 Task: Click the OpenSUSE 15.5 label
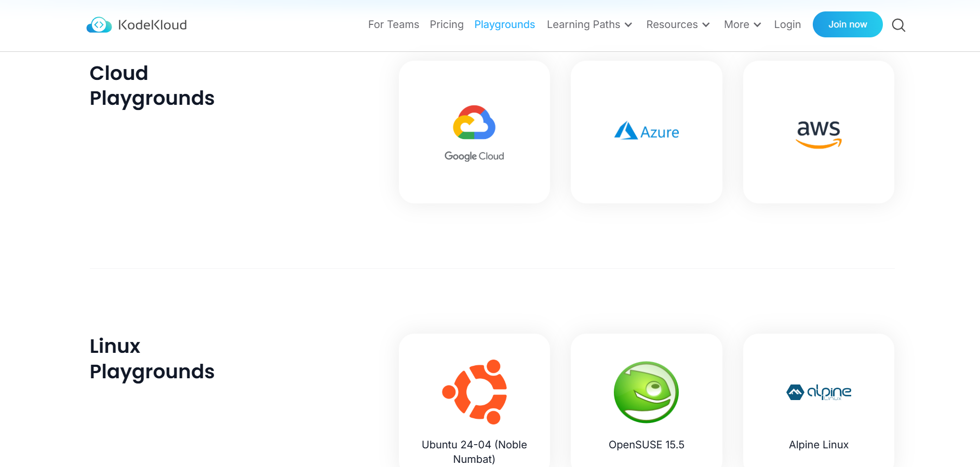click(646, 445)
